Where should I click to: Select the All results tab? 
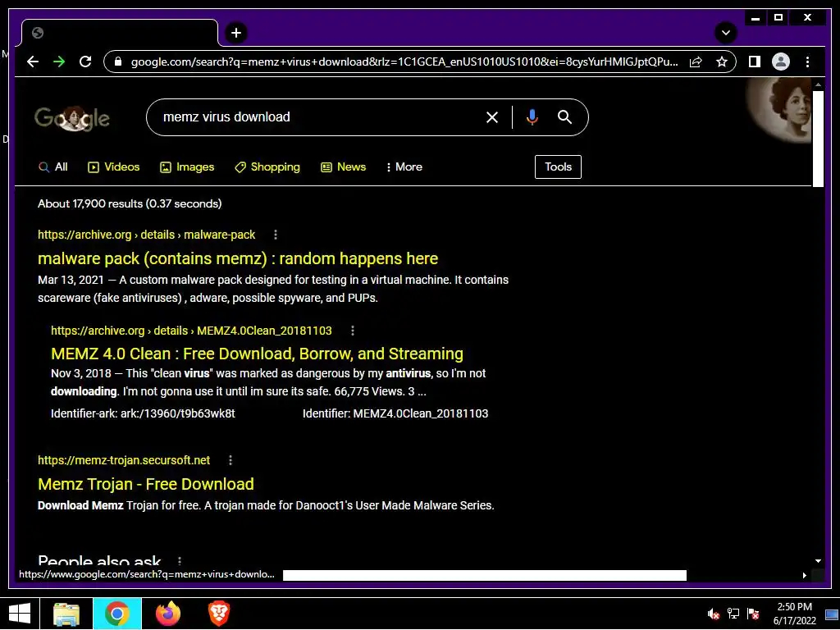point(53,167)
